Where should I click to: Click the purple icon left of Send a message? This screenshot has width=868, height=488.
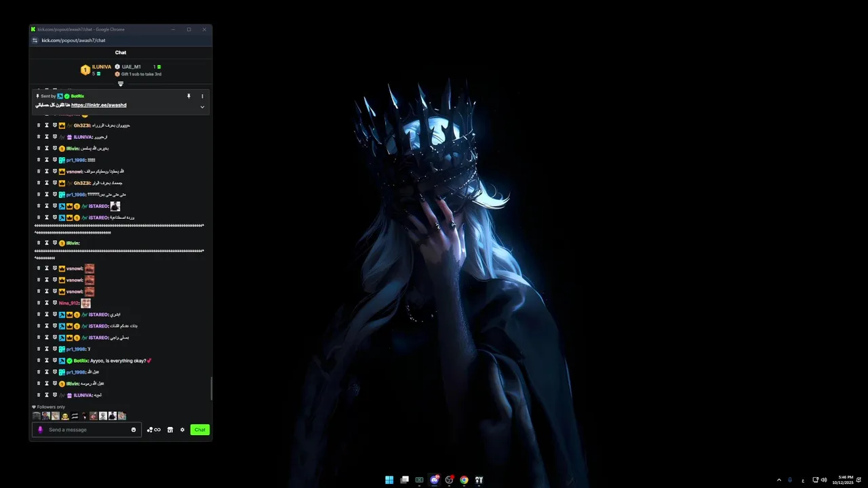click(x=40, y=430)
